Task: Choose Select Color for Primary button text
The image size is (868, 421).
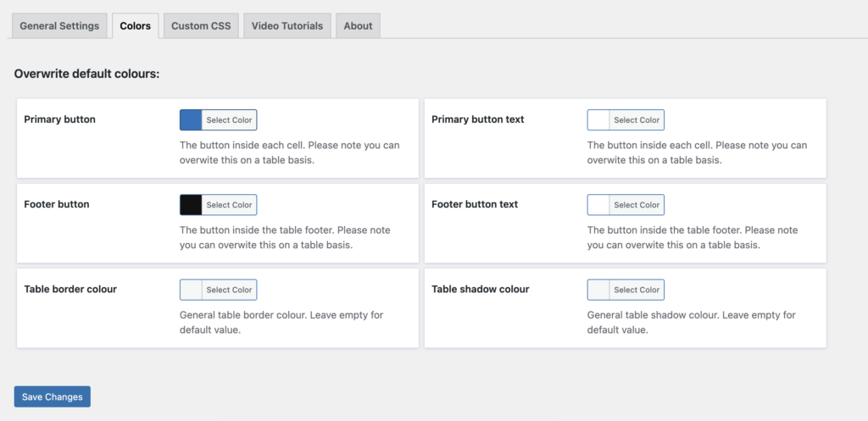Action: (637, 120)
